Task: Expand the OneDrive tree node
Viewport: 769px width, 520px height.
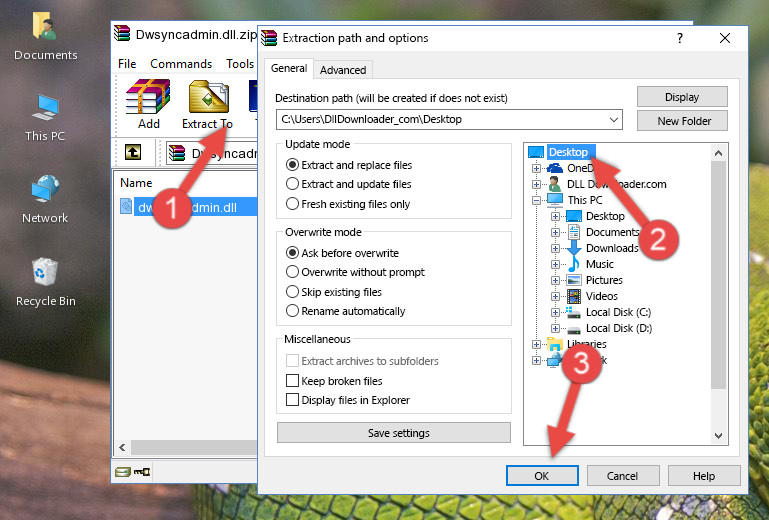Action: coord(537,168)
